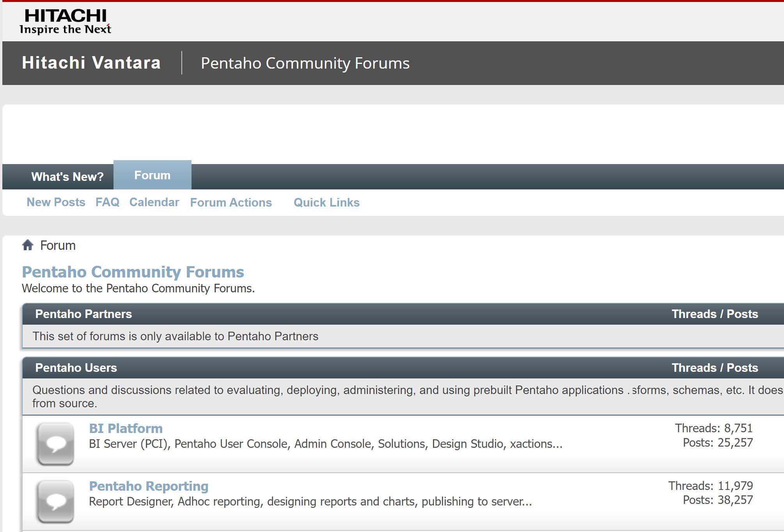Open the Pentaho Community Forums heading link
Screen dimensions: 784x532
point(133,272)
